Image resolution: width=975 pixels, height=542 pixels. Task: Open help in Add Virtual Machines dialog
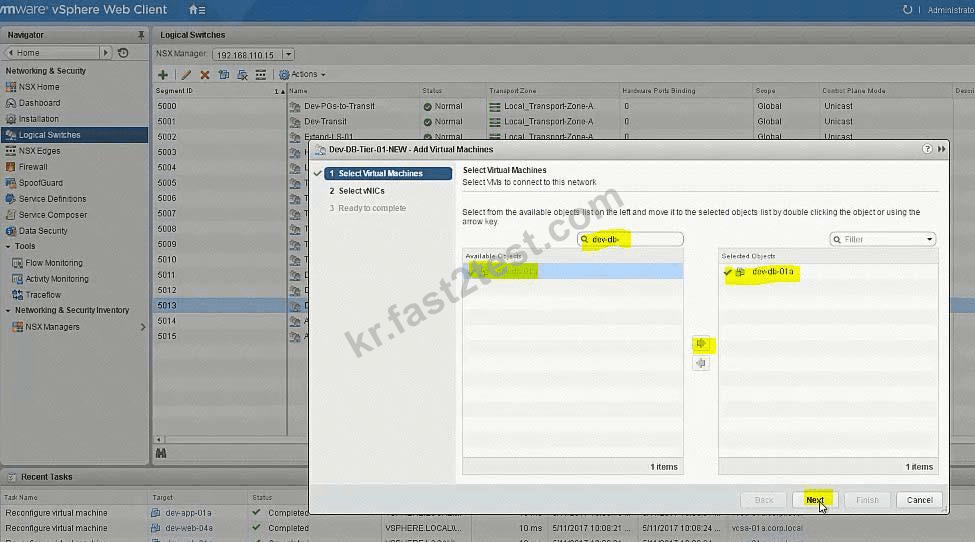coord(927,149)
